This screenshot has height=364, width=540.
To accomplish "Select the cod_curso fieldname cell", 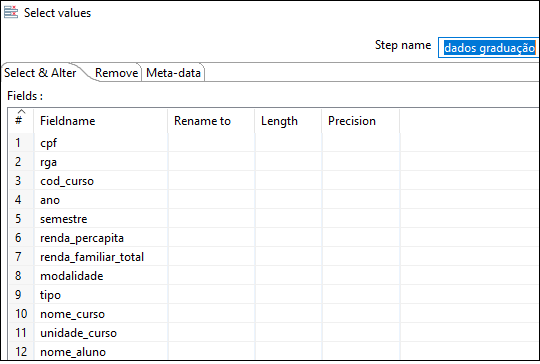I will pos(101,181).
